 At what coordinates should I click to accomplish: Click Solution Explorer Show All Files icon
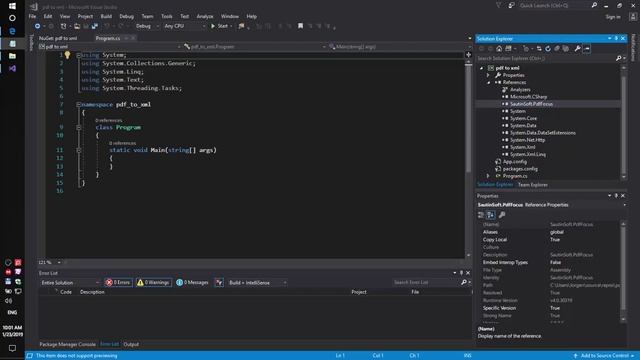coord(566,49)
